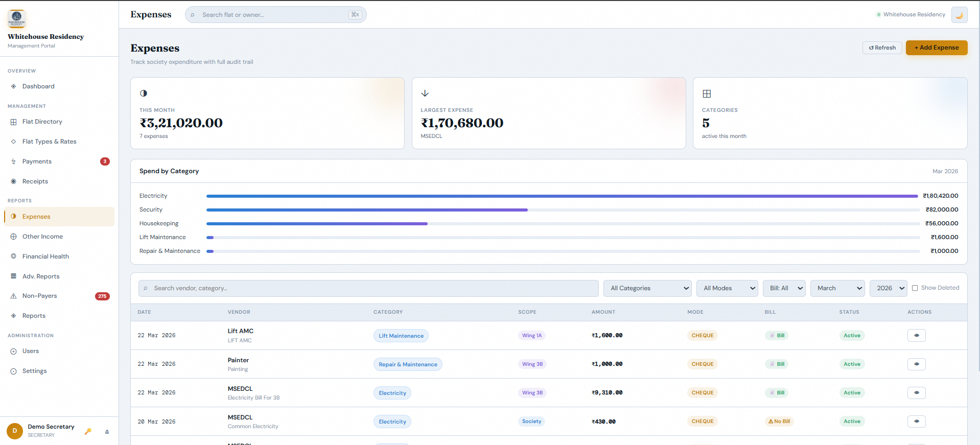Image resolution: width=980 pixels, height=445 pixels.
Task: Click the VENDOR column header
Action: (x=239, y=312)
